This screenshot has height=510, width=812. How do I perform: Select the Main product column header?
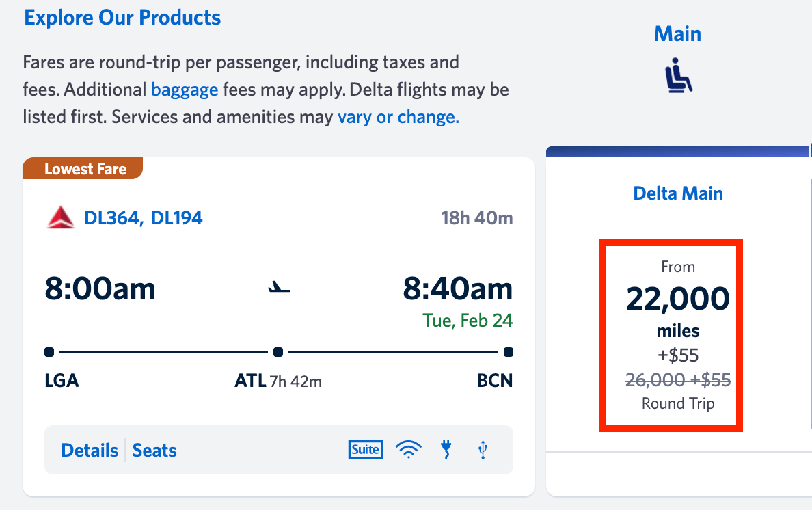pyautogui.click(x=677, y=33)
